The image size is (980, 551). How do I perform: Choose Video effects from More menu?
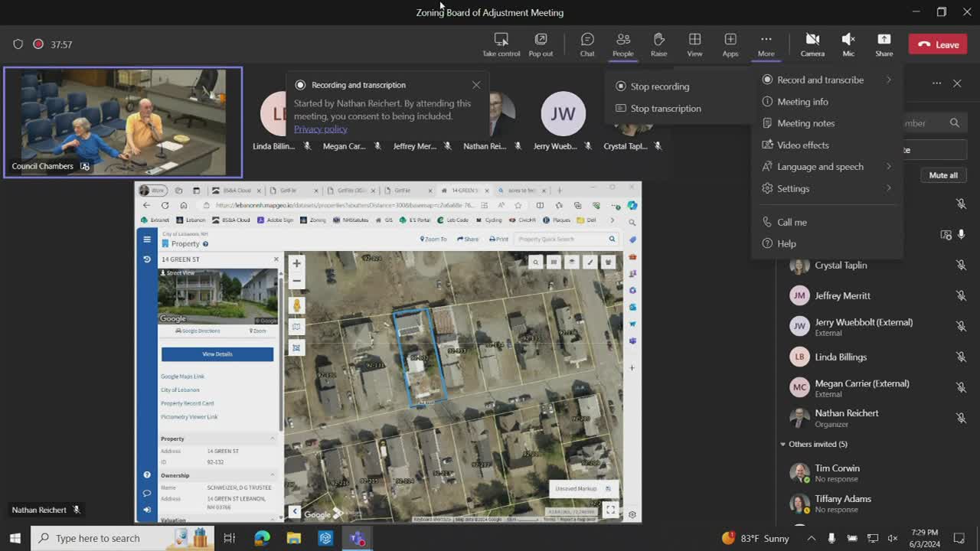tap(802, 145)
